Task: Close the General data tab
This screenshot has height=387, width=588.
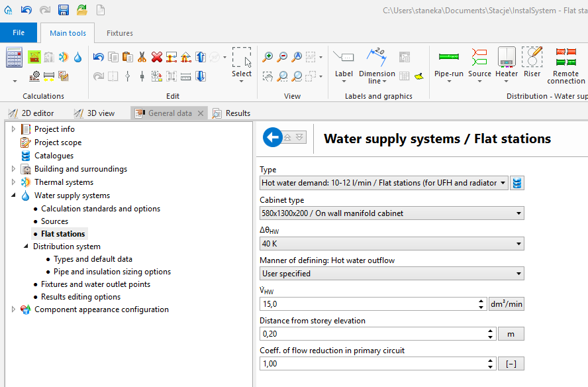Action: [x=201, y=113]
